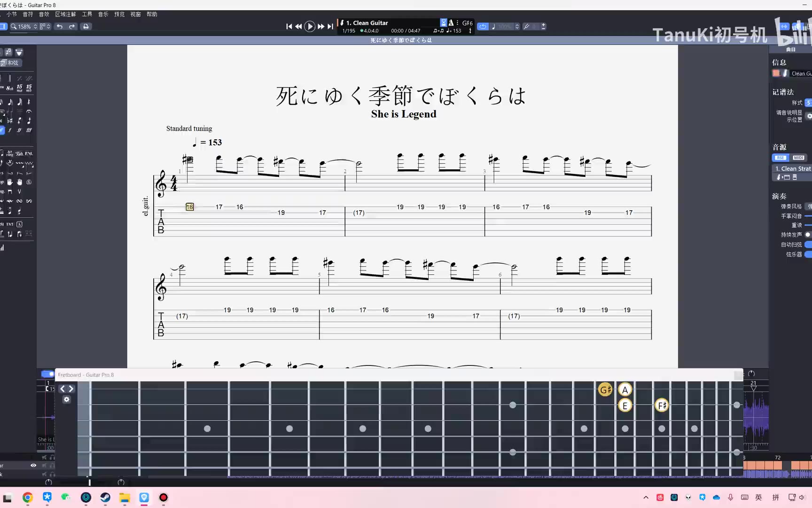This screenshot has width=812, height=508.
Task: Open the track display options menu (three dots)
Action: 457,23
